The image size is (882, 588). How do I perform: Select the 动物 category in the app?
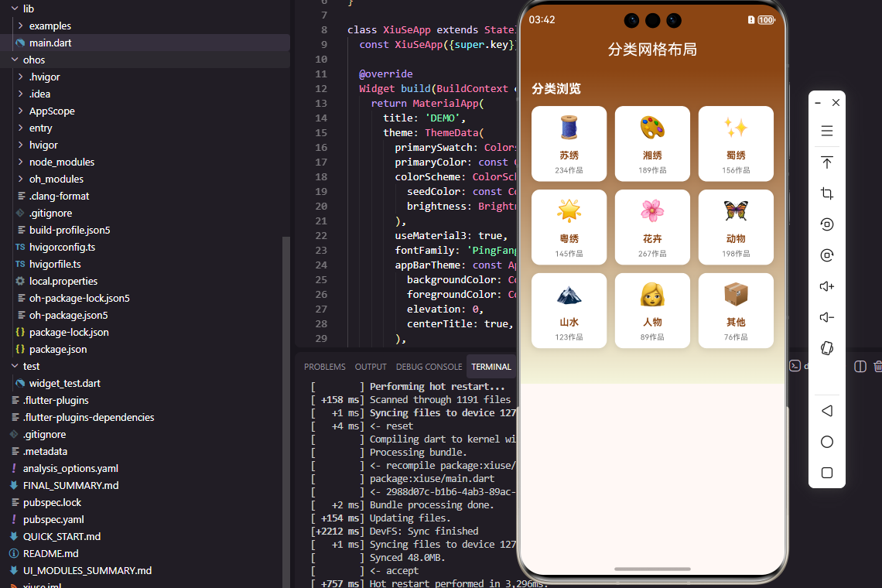pos(735,227)
